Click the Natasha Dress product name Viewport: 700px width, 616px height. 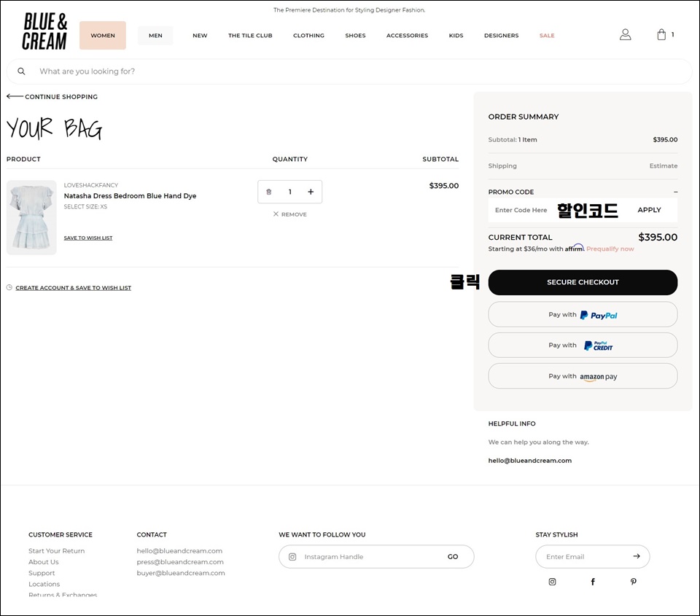[130, 195]
